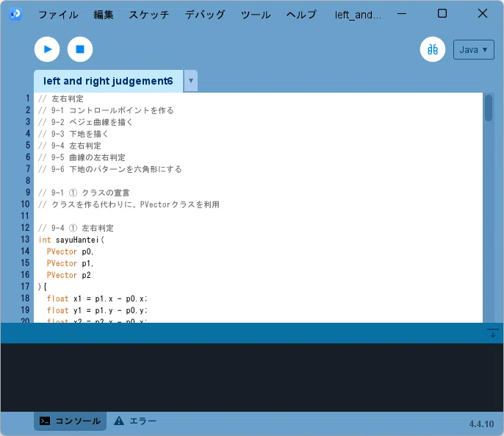
Task: Switch to the エラー panel
Action: 135,421
